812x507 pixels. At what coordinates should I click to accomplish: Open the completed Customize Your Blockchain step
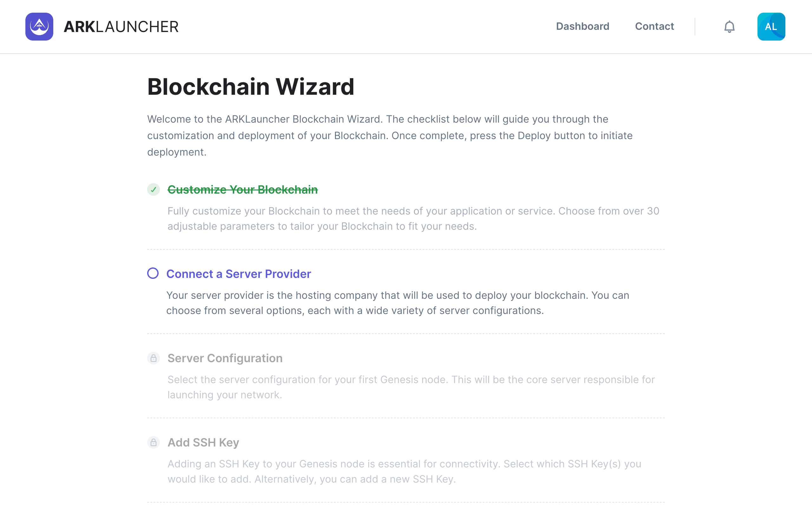(x=243, y=190)
